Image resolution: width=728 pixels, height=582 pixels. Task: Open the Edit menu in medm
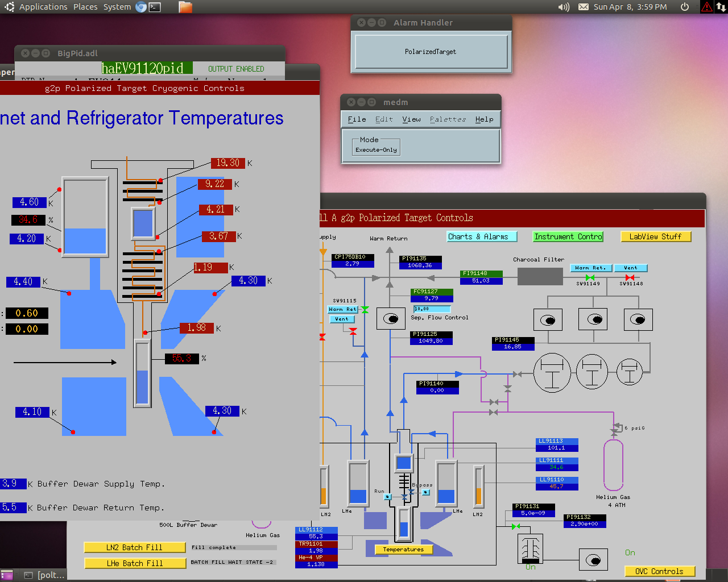(x=384, y=119)
